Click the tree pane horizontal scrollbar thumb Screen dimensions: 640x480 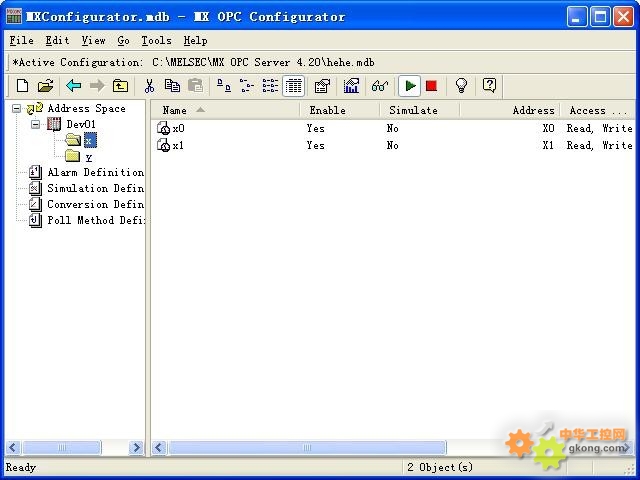click(62, 448)
